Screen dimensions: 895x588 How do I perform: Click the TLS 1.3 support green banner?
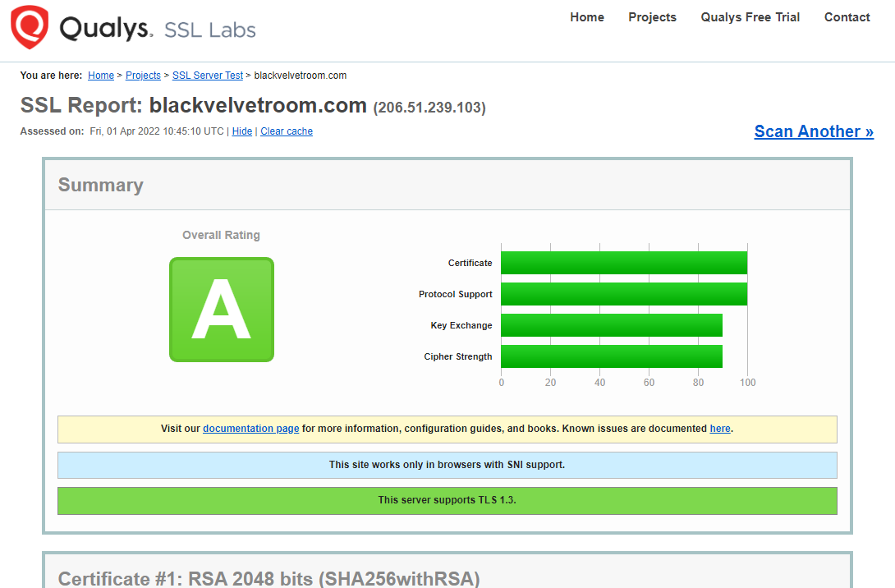pyautogui.click(x=447, y=501)
